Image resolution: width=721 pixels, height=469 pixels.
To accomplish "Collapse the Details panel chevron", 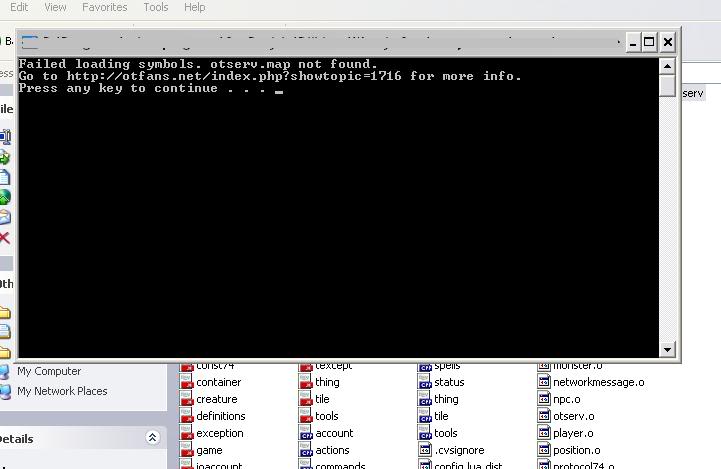I will (152, 437).
